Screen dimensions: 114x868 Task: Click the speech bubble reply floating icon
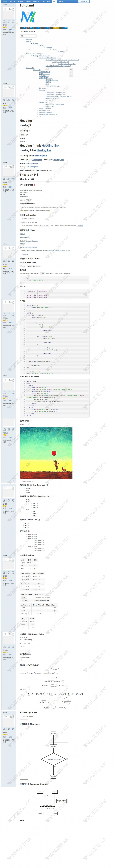(71, 69)
